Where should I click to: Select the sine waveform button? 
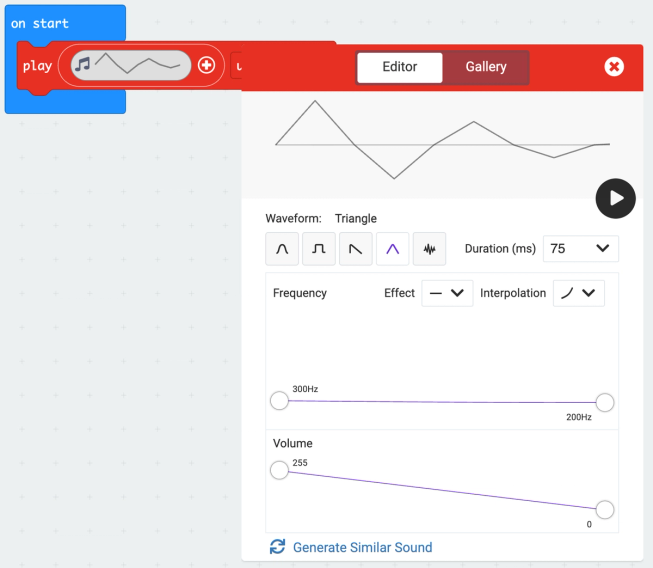[x=282, y=249]
